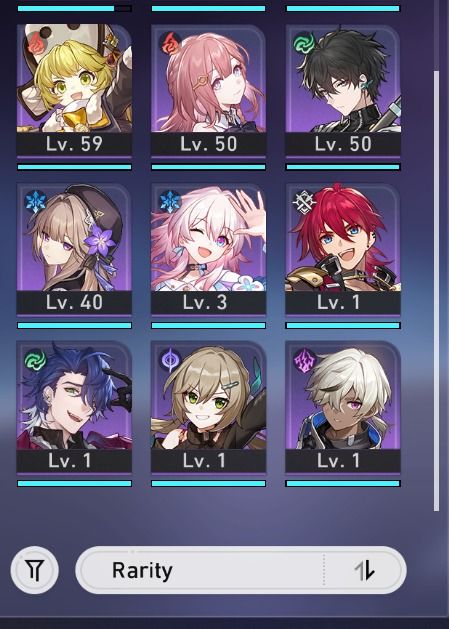449x629 pixels.
Task: Select the Lv. 40 ice character with purple flower
Action: click(x=74, y=249)
